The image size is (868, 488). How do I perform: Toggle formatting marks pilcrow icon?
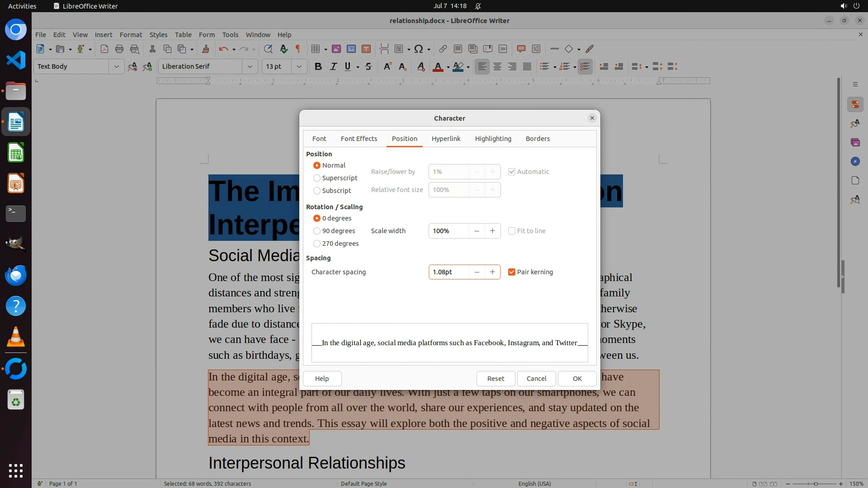click(298, 49)
